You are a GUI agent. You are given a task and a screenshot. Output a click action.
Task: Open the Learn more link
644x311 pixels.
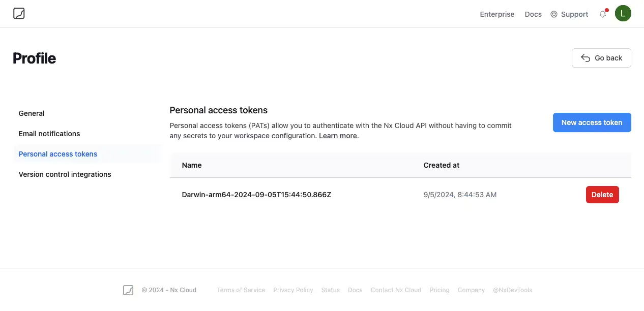click(x=338, y=136)
